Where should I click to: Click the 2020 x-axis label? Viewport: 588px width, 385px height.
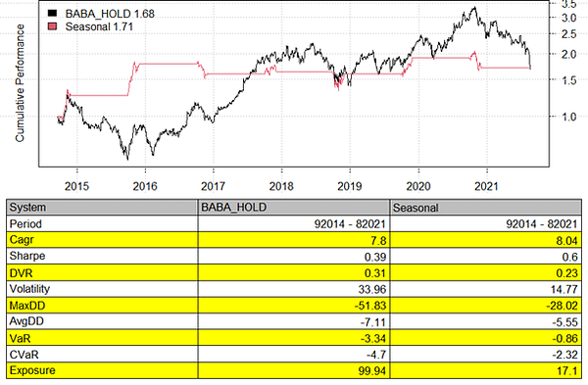[418, 186]
